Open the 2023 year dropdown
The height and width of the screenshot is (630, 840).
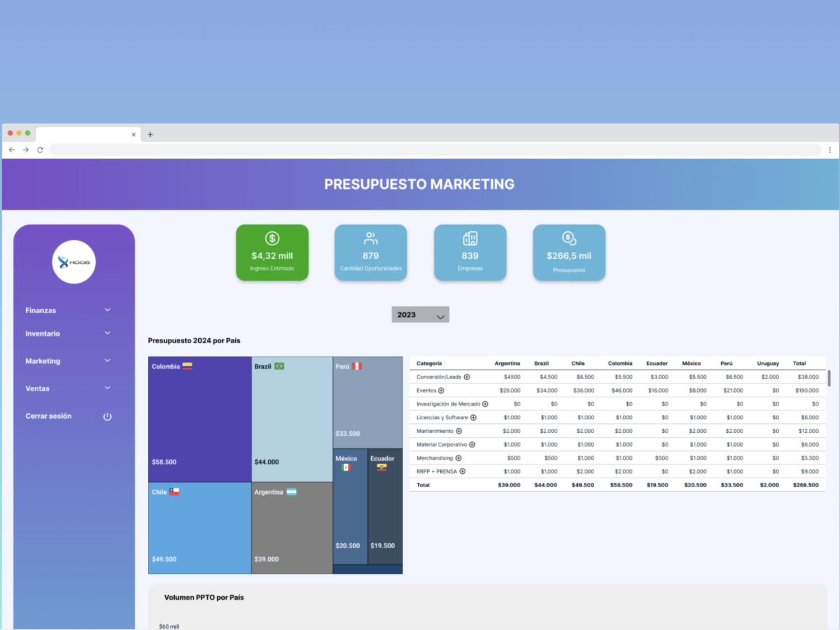[x=420, y=315]
